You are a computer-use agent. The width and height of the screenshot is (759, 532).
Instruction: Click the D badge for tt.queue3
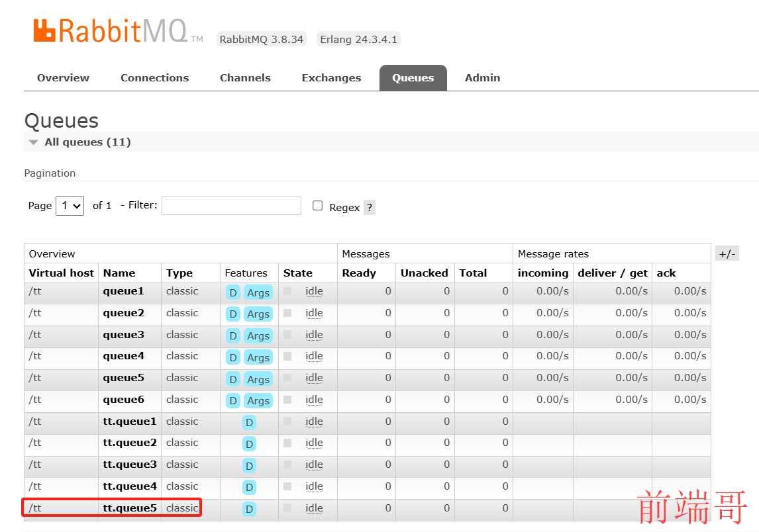coord(249,466)
